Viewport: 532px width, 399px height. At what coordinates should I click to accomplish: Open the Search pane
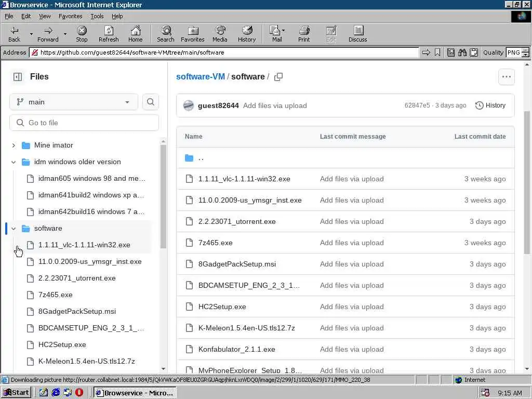pos(166,34)
